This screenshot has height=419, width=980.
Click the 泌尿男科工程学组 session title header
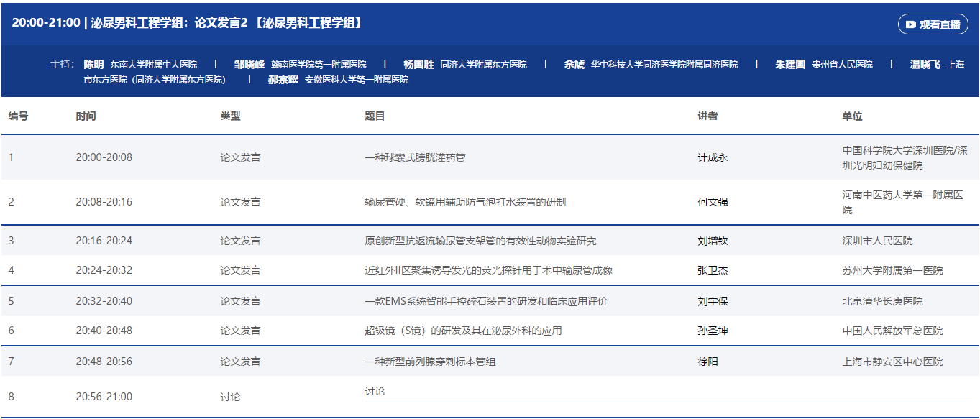click(x=187, y=23)
